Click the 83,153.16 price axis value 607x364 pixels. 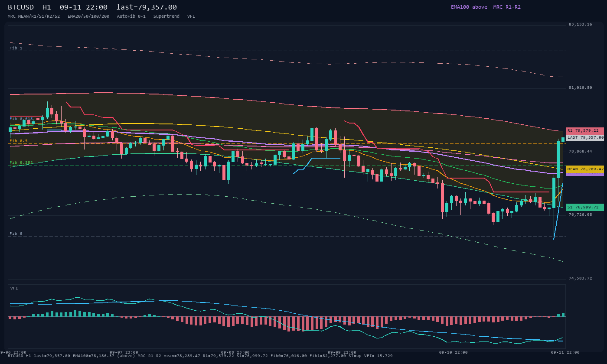click(x=580, y=24)
